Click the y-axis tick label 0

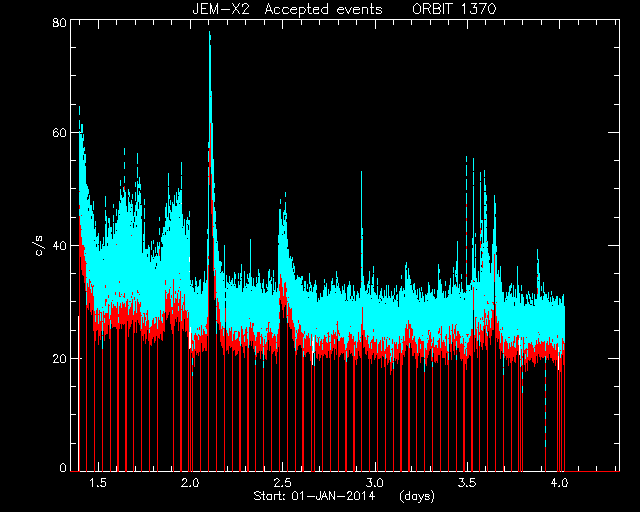[63, 467]
